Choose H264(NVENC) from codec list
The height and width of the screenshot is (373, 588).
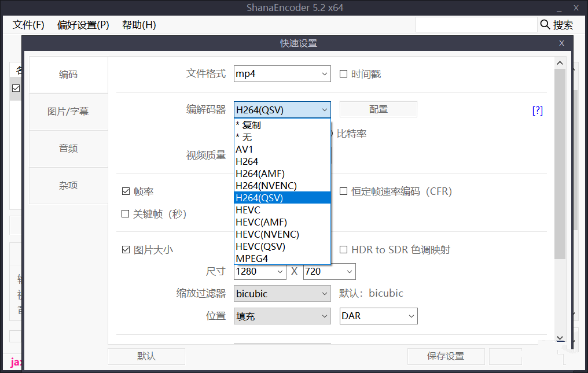pyautogui.click(x=282, y=186)
